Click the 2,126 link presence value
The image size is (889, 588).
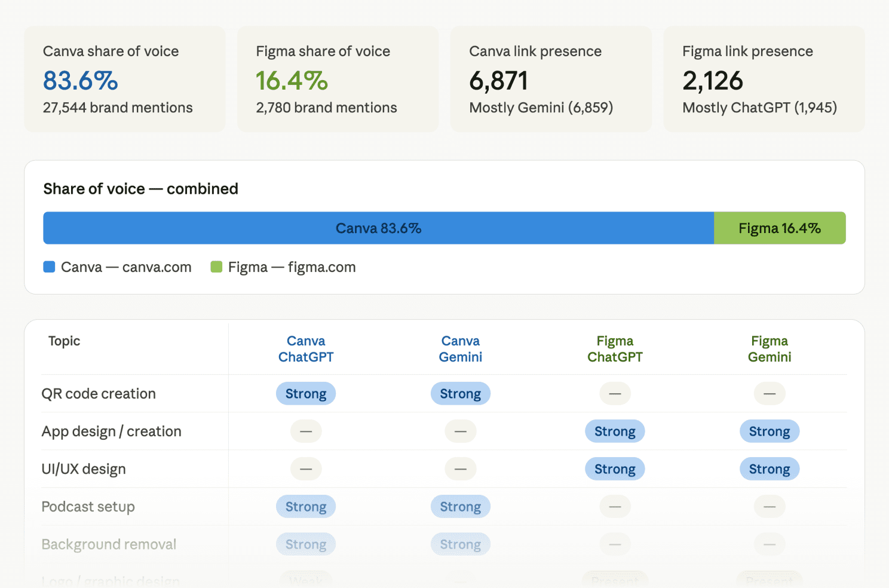[713, 81]
